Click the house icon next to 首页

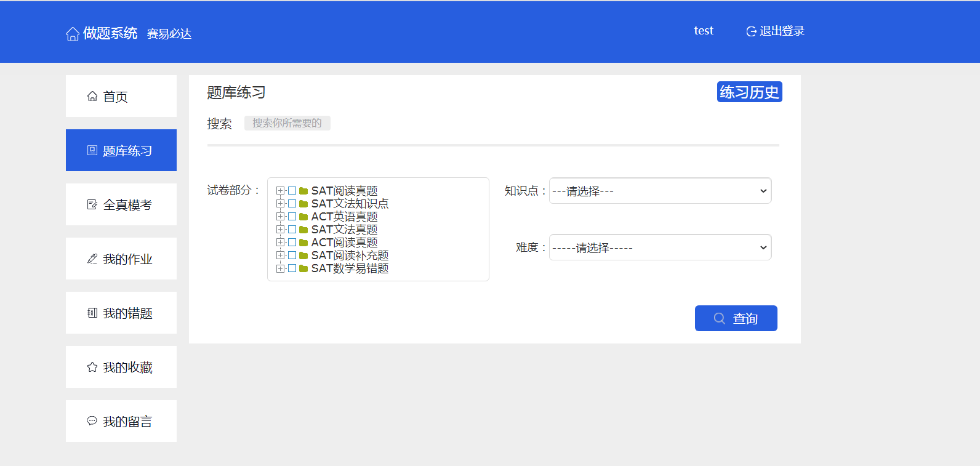[92, 96]
